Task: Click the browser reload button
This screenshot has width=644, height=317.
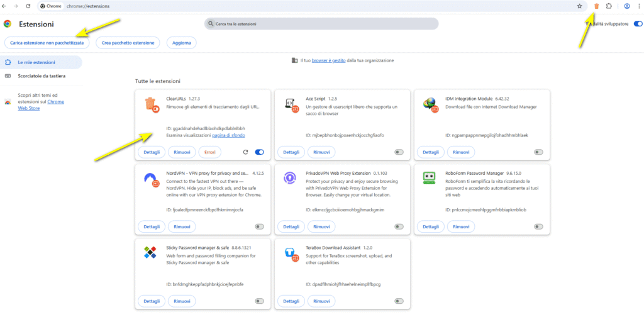Action: point(27,6)
